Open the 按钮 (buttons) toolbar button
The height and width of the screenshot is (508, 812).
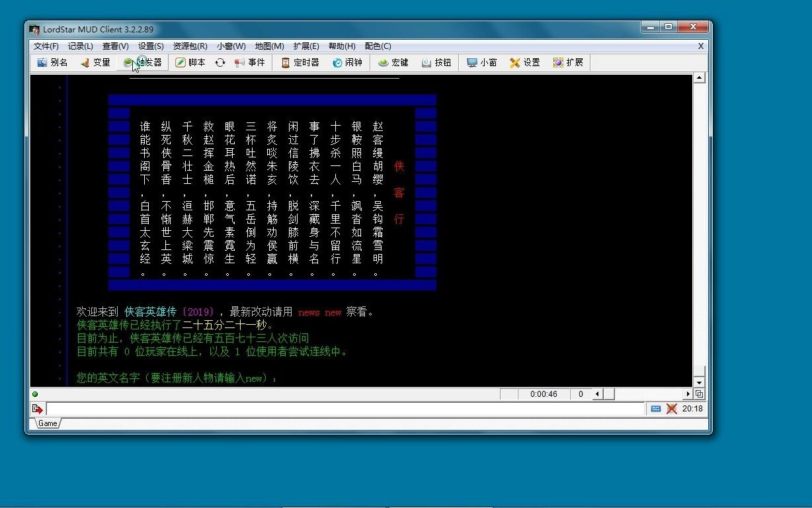coord(436,62)
